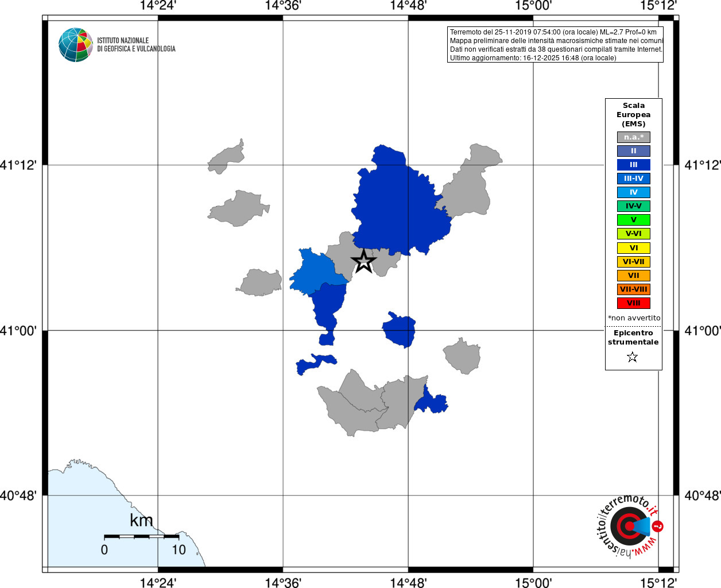Click the bottom 15°12' longitude label
This screenshot has width=721, height=588.
tap(658, 583)
